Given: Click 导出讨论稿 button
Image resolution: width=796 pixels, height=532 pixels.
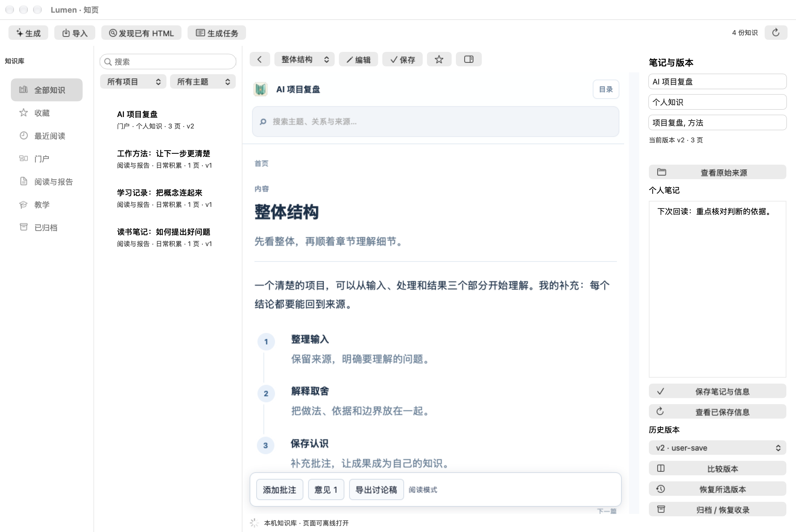Looking at the screenshot, I should 376,489.
